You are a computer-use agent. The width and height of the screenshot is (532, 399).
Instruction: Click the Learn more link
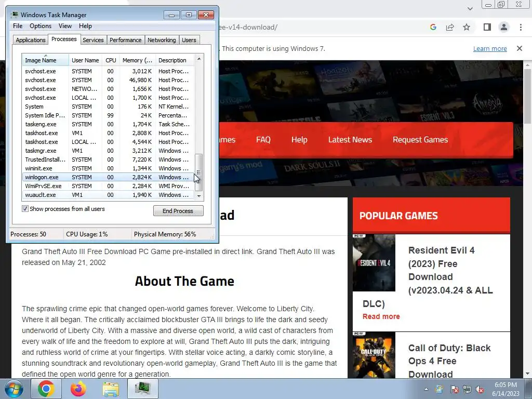coord(490,48)
